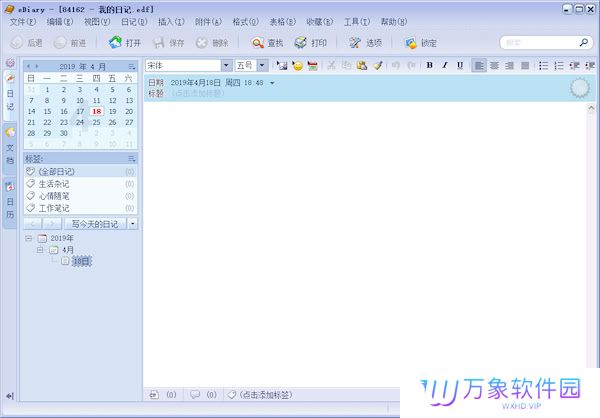Open the 编辑(E) menu
Viewport: 600px width, 418px height.
tap(60, 22)
